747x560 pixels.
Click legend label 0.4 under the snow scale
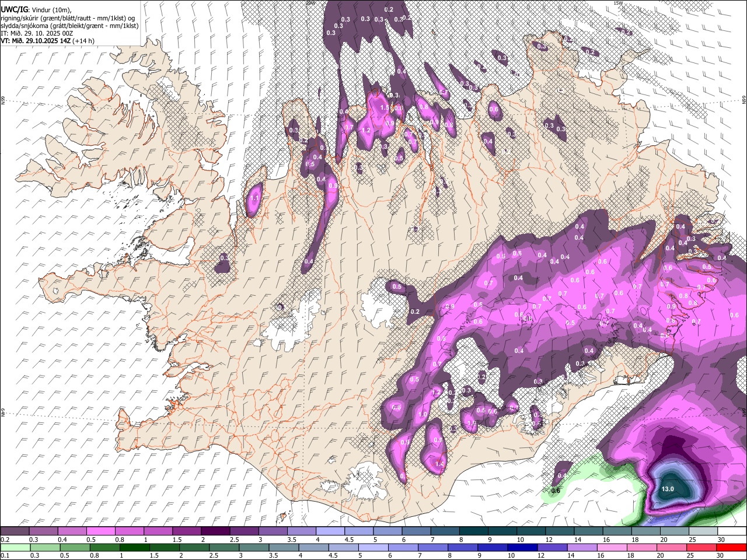(x=62, y=540)
